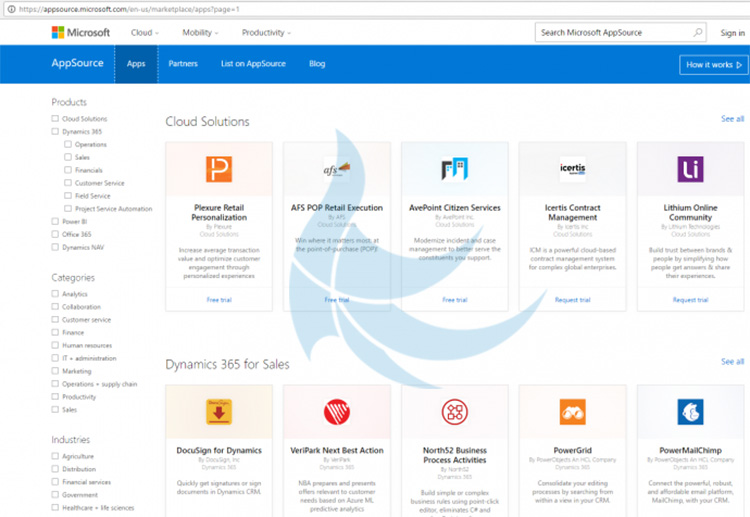Enable the Customer Service product checkbox

tap(68, 183)
